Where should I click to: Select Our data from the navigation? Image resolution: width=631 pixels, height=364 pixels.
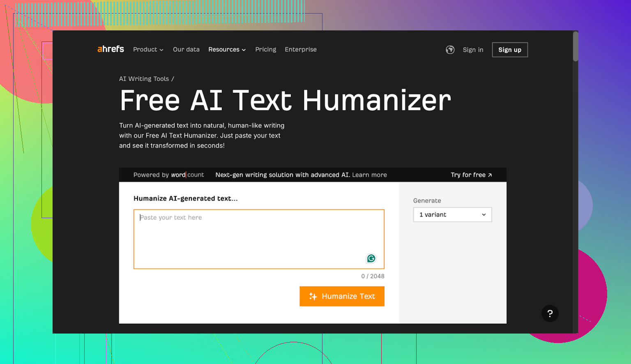tap(186, 49)
